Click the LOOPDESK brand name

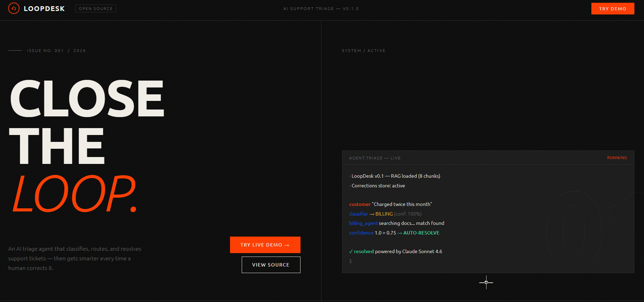coord(44,9)
